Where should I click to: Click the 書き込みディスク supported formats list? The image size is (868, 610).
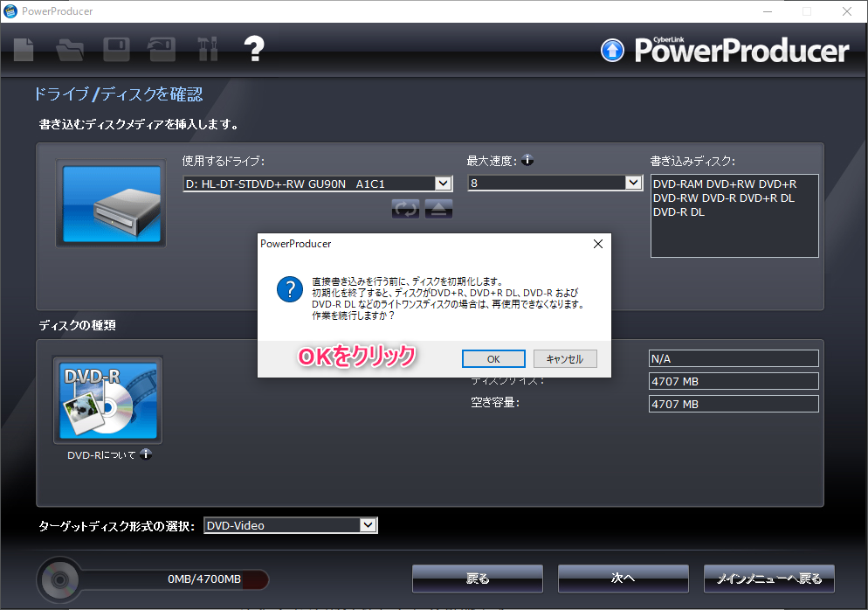734,216
